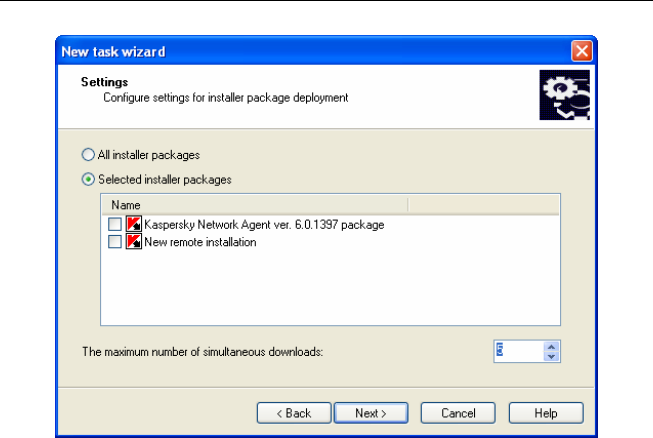
Task: Close the New task wizard window
Action: [x=582, y=51]
